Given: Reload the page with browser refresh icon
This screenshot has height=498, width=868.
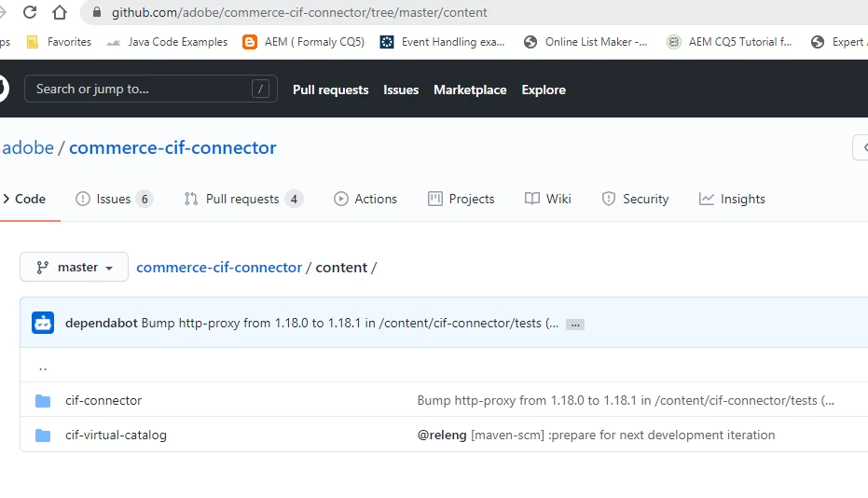Looking at the screenshot, I should [x=30, y=11].
